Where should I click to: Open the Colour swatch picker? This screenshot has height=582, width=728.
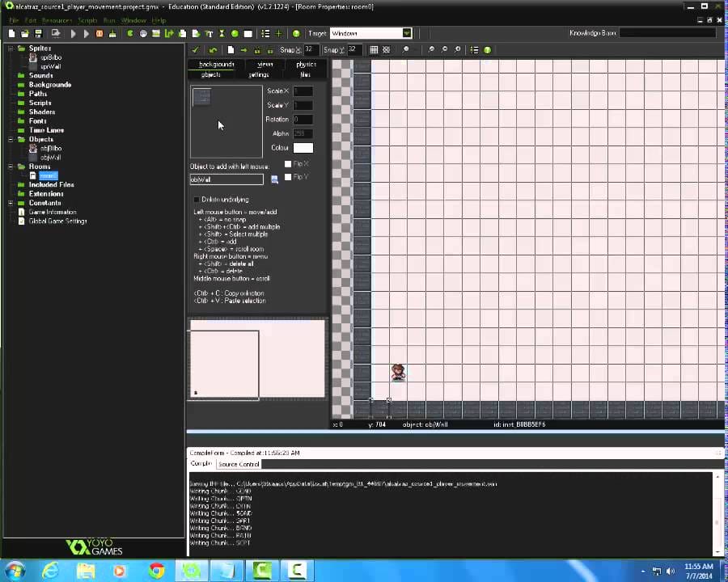coord(303,148)
